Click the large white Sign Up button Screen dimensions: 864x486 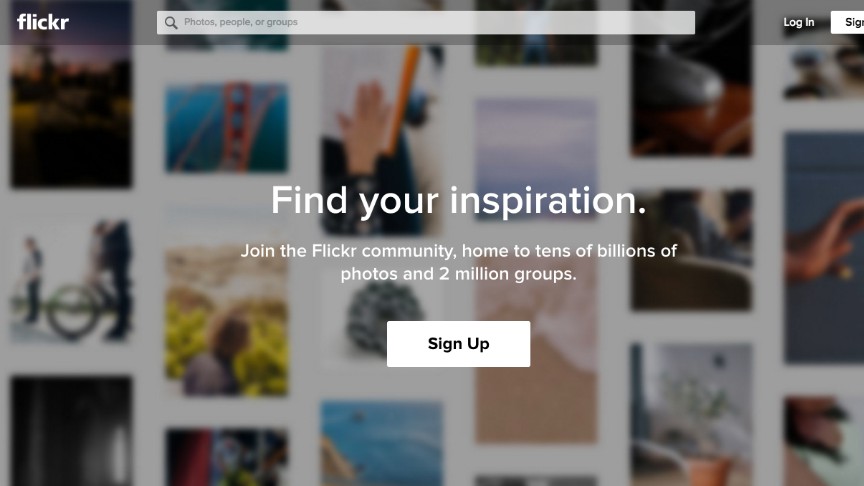pyautogui.click(x=458, y=344)
